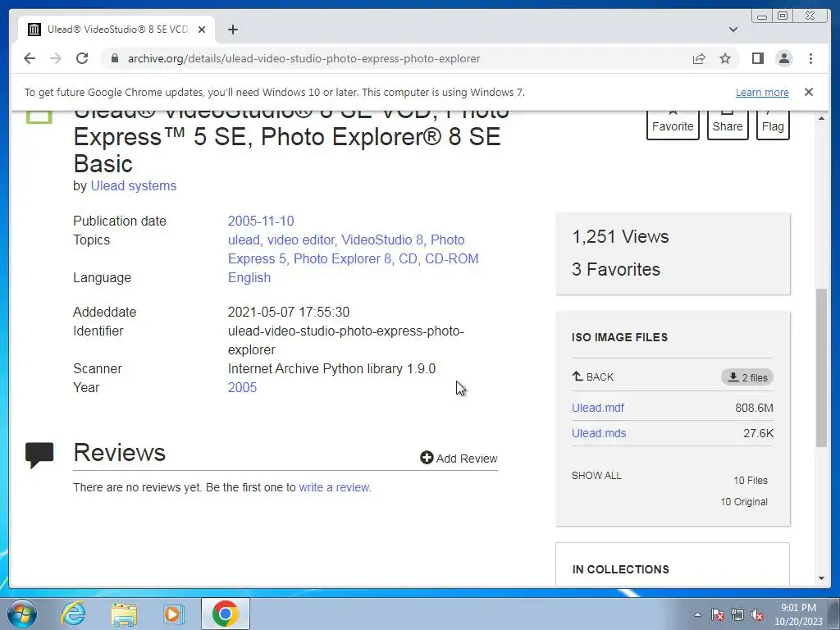Viewport: 840px width, 630px height.
Task: Click SHOW ALL files
Action: coord(596,475)
